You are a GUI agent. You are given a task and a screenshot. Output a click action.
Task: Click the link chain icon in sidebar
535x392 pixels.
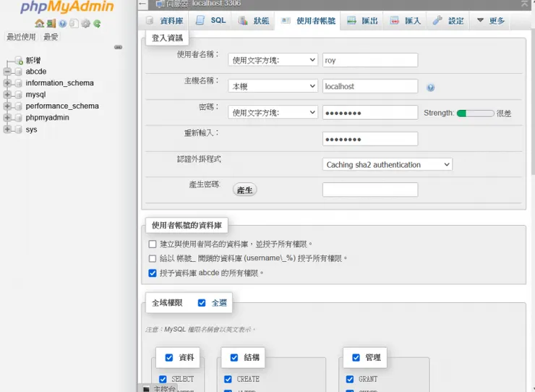(118, 47)
